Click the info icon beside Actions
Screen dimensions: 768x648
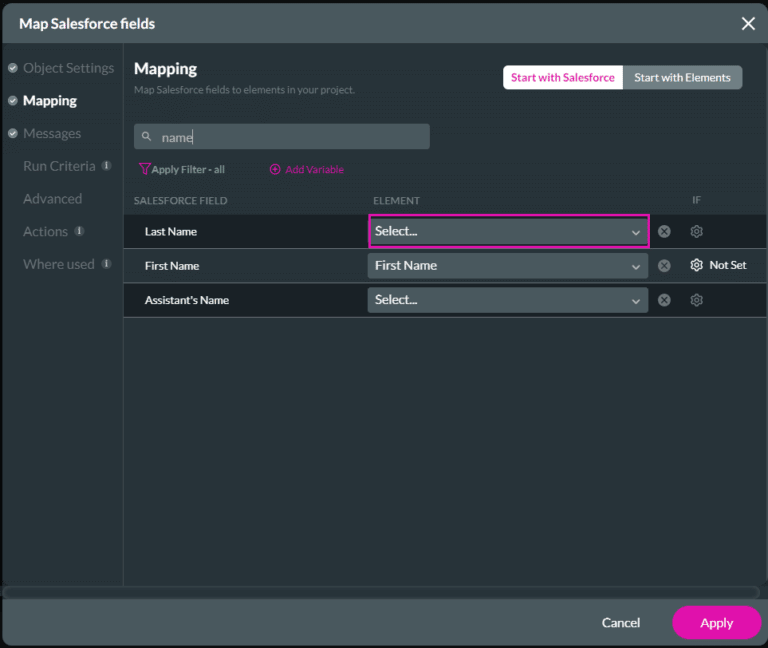tap(79, 232)
